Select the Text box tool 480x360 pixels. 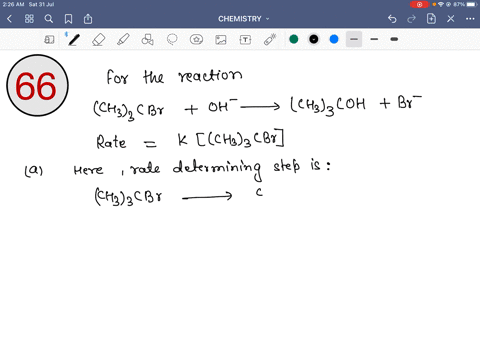(x=245, y=40)
